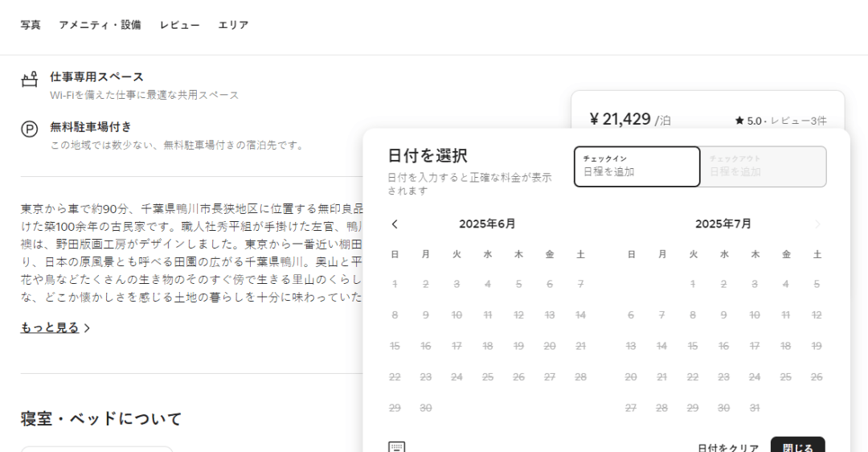Click the next month arrow beside 2025年7月

click(x=817, y=224)
